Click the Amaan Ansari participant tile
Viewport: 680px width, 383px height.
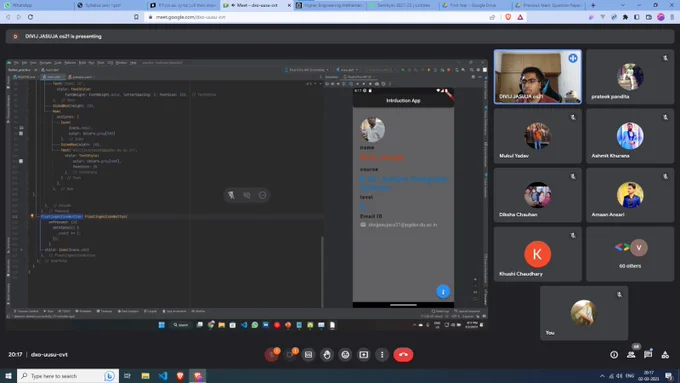[630, 195]
